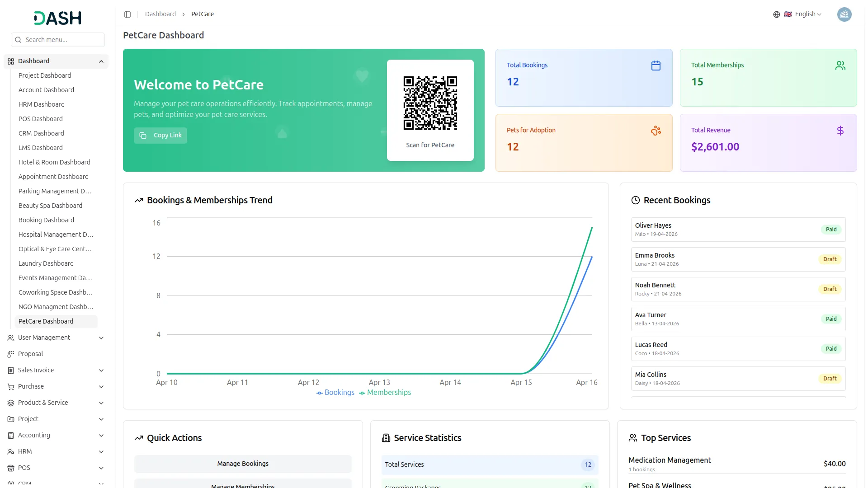Click the trend icon beside Bookings & Memberships Trend
The height and width of the screenshot is (488, 868).
[138, 200]
